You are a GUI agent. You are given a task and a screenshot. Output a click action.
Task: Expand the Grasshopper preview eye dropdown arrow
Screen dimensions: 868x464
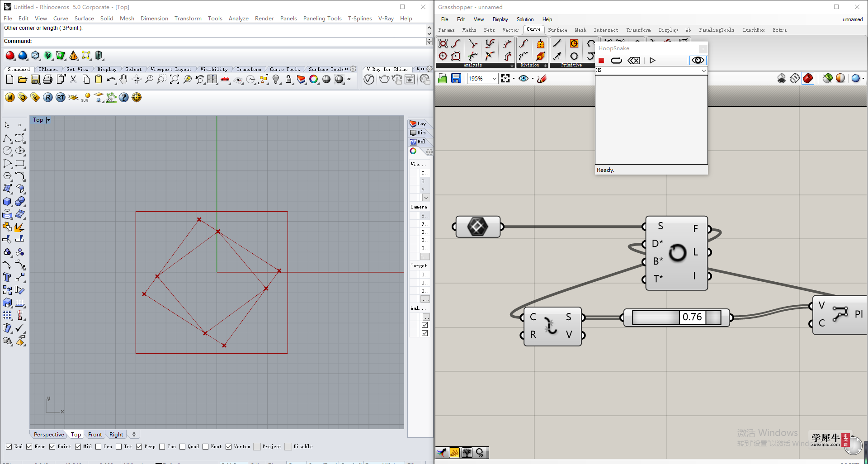pos(533,79)
